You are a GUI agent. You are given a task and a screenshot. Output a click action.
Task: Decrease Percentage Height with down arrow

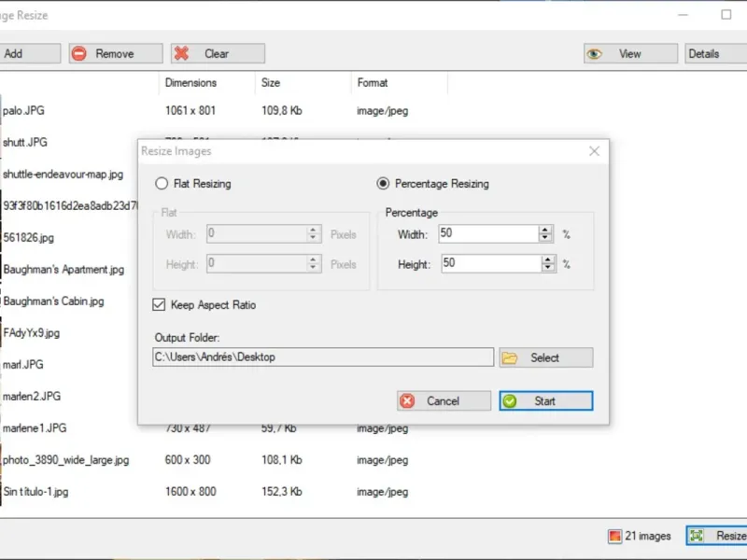pyautogui.click(x=548, y=268)
